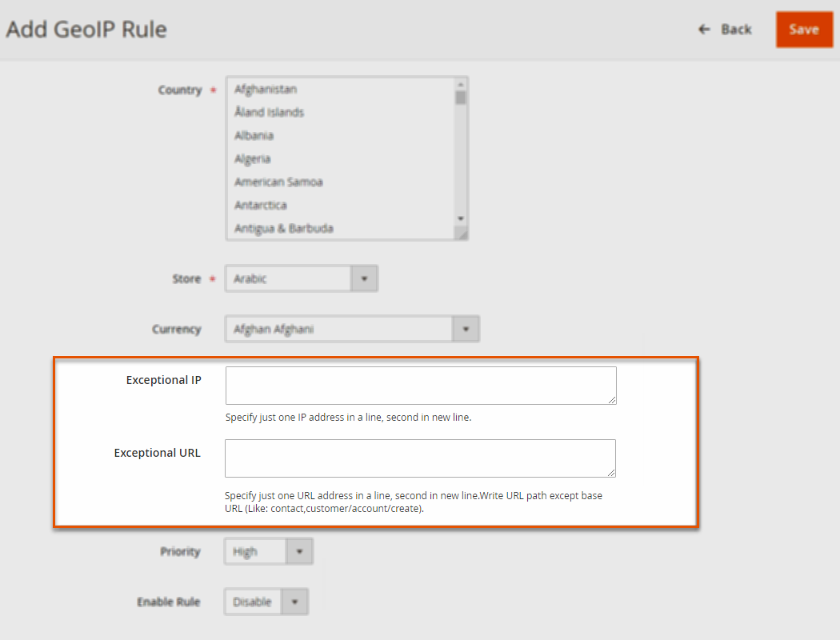Focus the Exceptional URL text area

click(421, 458)
